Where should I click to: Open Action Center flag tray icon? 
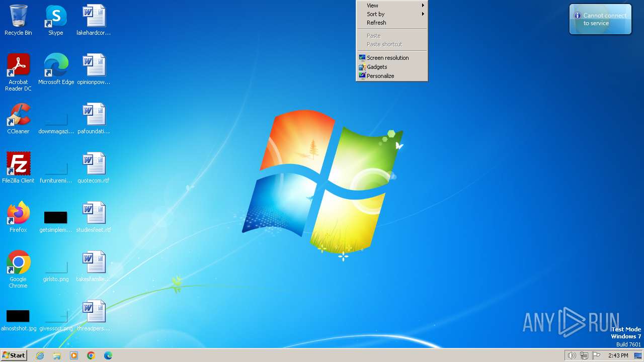pos(596,355)
